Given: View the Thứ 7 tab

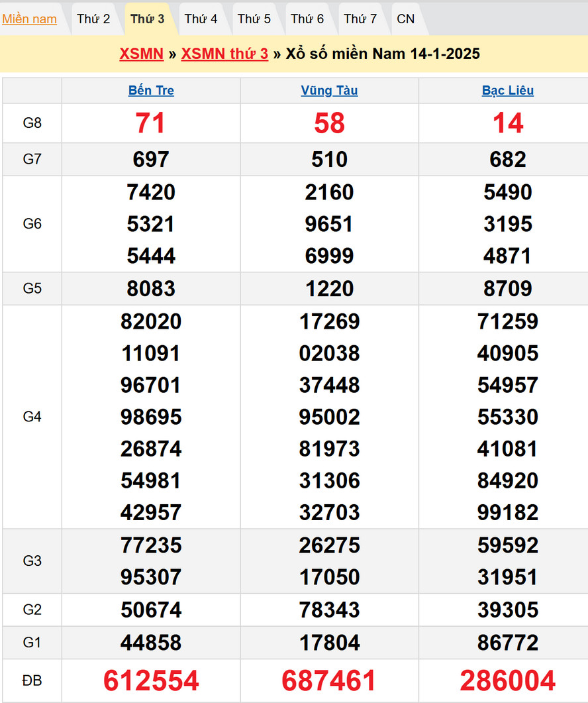Looking at the screenshot, I should pyautogui.click(x=360, y=19).
